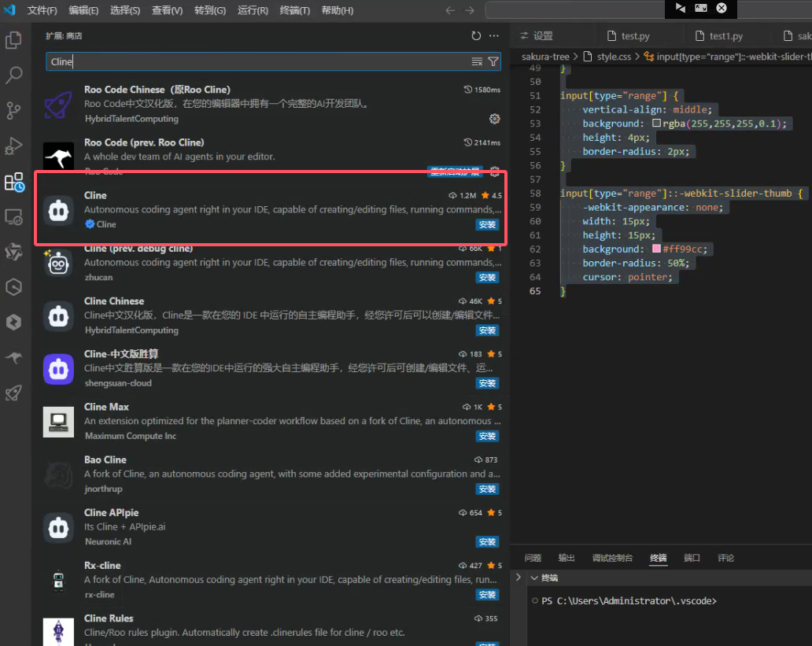Open the 运行(R) menu
812x646 pixels.
253,10
